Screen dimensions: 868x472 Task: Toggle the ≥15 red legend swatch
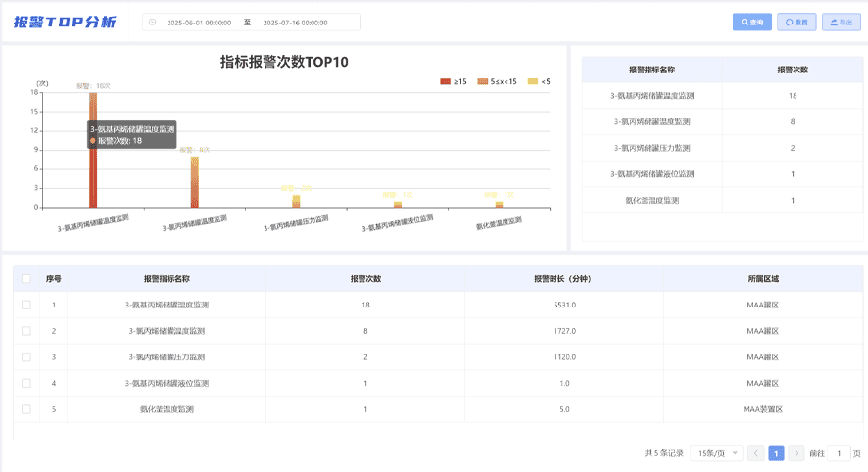(x=446, y=81)
